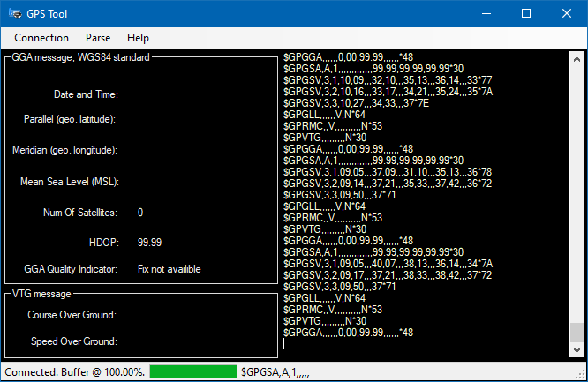Click the 'Parallel (geo. latitude):' label

(70, 119)
